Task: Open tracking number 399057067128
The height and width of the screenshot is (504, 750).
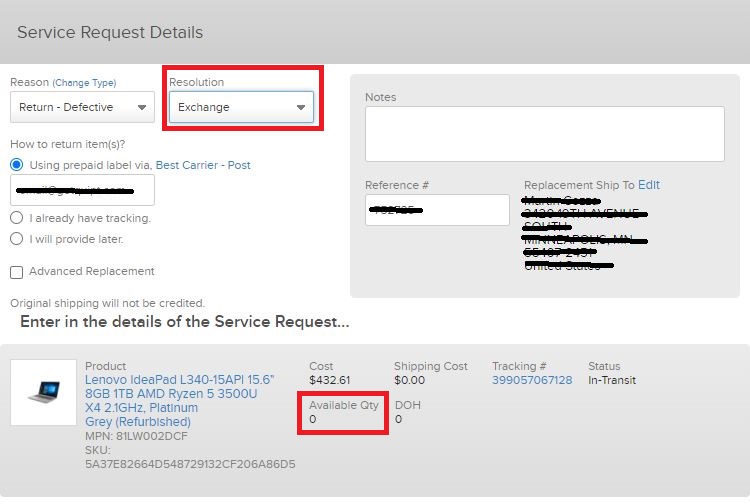Action: pyautogui.click(x=532, y=380)
